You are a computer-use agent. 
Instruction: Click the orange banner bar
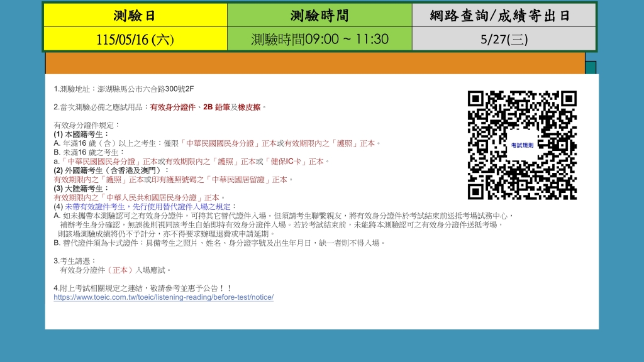pos(315,63)
